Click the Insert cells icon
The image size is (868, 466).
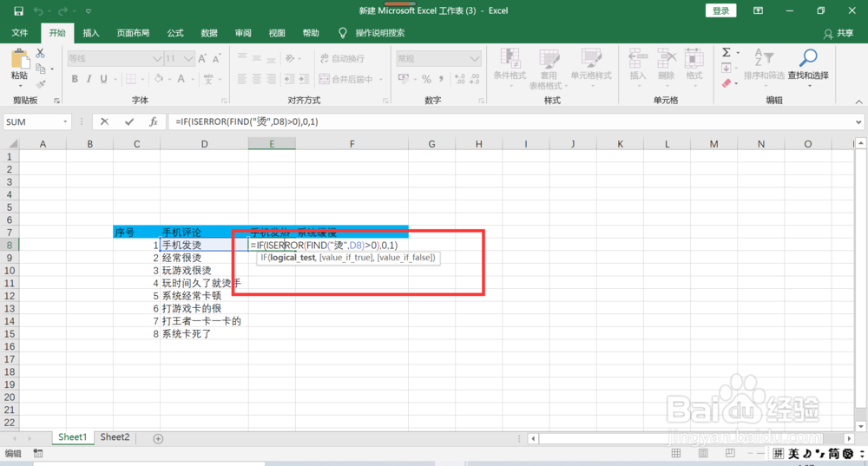(638, 58)
